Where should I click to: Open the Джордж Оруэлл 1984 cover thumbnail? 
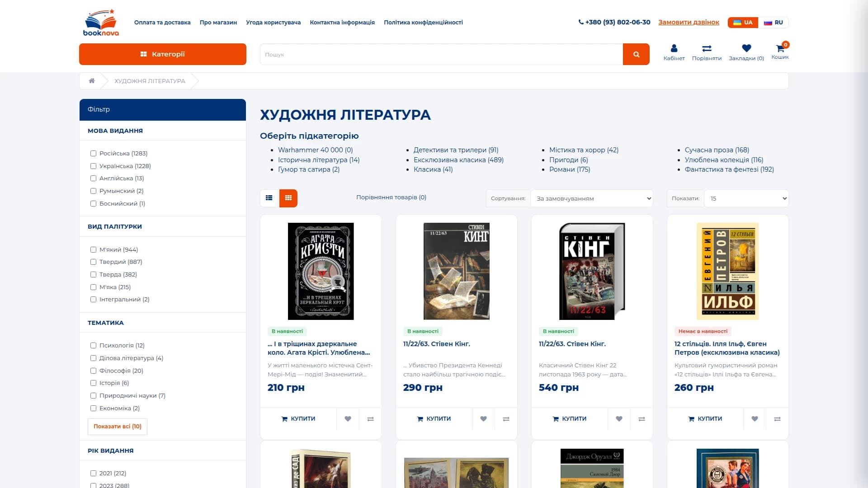coord(592,468)
